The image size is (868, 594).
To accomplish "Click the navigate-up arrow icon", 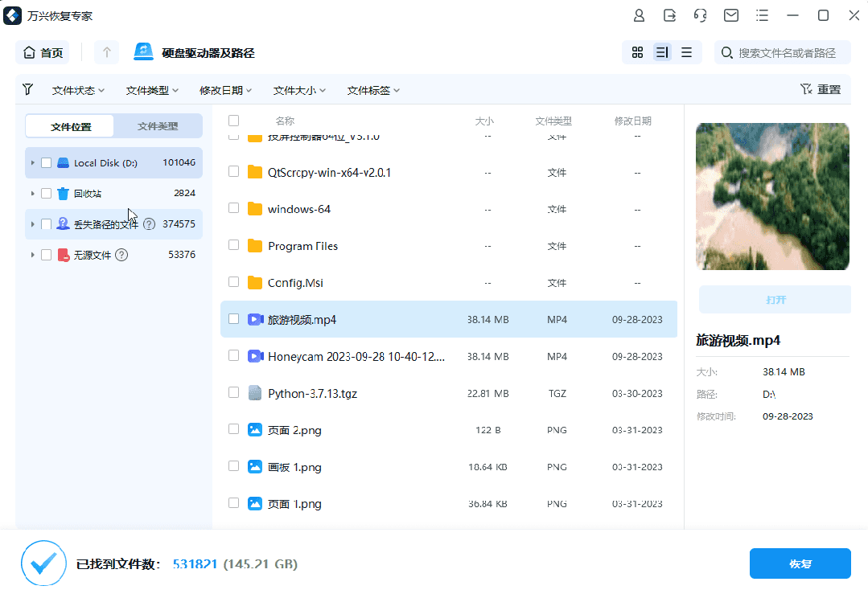I will click(106, 51).
